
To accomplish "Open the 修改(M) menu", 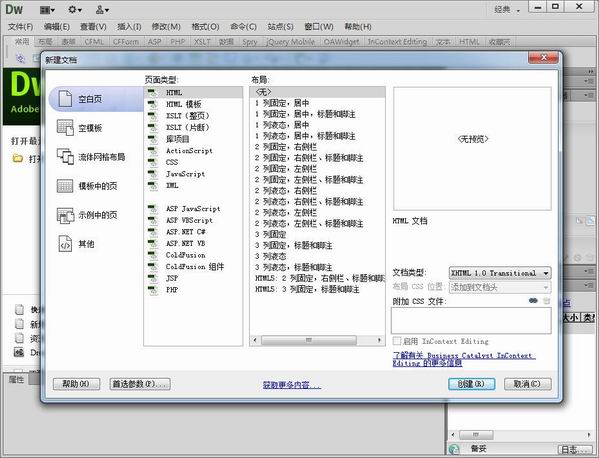I will (x=166, y=27).
